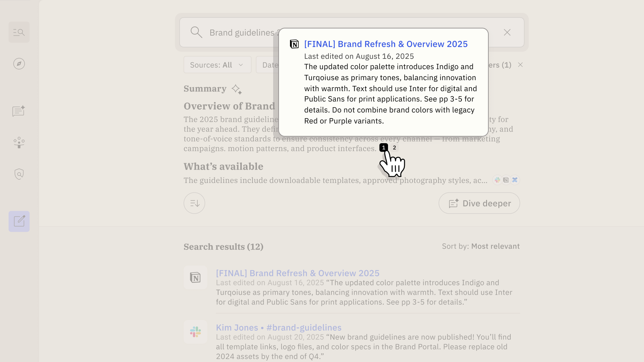
Task: Expand the Sources: All dropdown
Action: (x=217, y=65)
